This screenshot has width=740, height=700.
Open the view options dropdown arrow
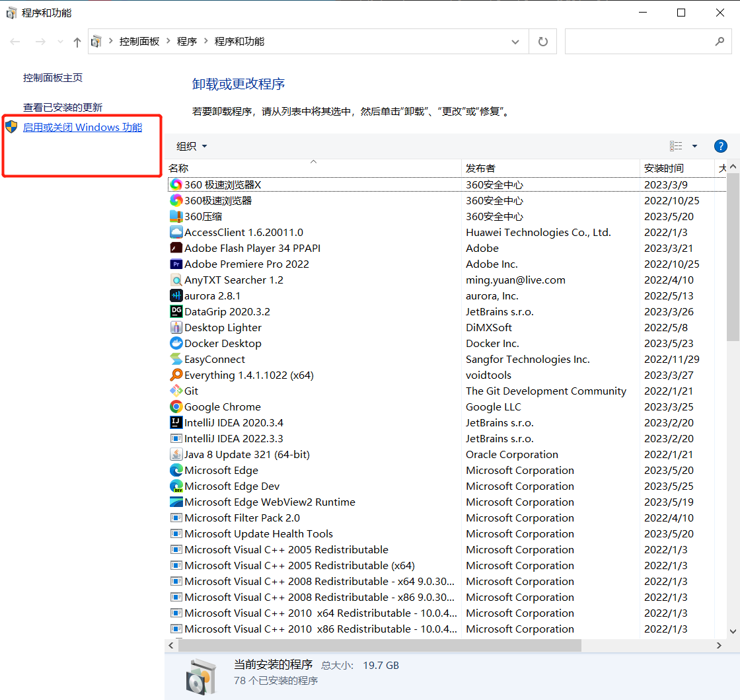(x=694, y=146)
